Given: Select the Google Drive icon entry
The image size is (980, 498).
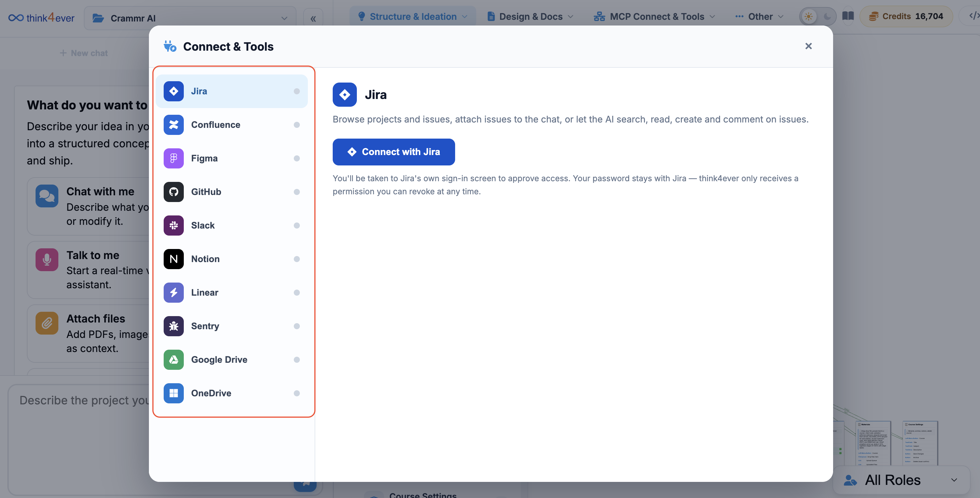Looking at the screenshot, I should tap(173, 359).
